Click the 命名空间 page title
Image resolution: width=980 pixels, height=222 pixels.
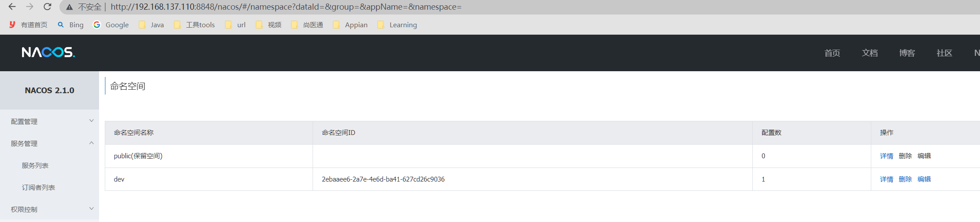click(128, 86)
